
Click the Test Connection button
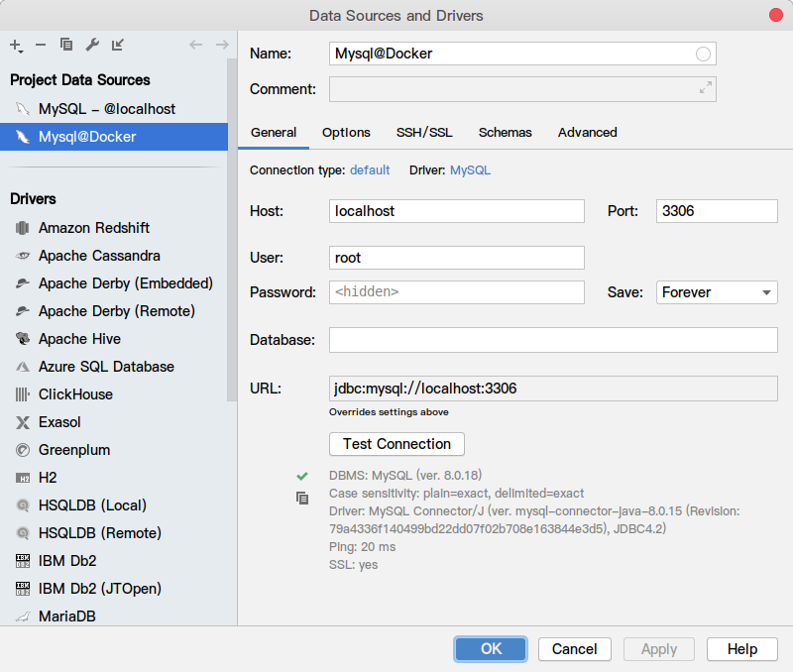397,444
